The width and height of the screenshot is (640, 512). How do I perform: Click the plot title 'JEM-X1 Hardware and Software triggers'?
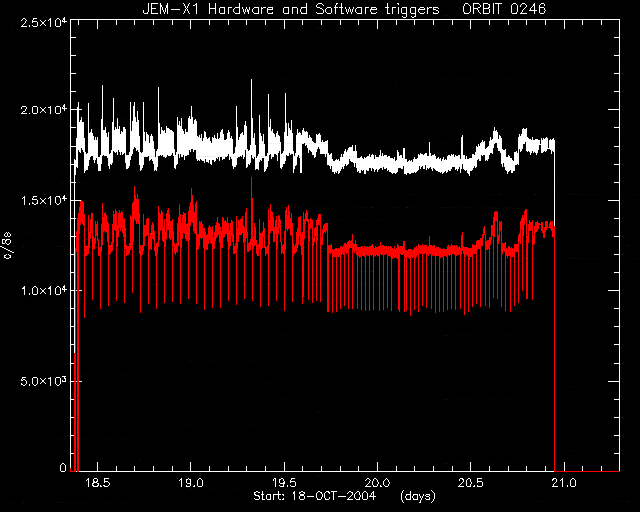point(291,9)
